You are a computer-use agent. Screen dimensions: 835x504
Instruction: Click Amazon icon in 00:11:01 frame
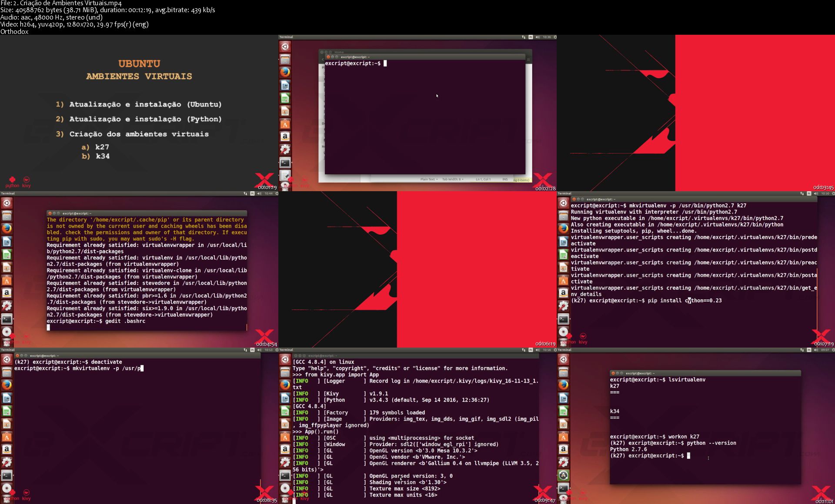point(563,449)
